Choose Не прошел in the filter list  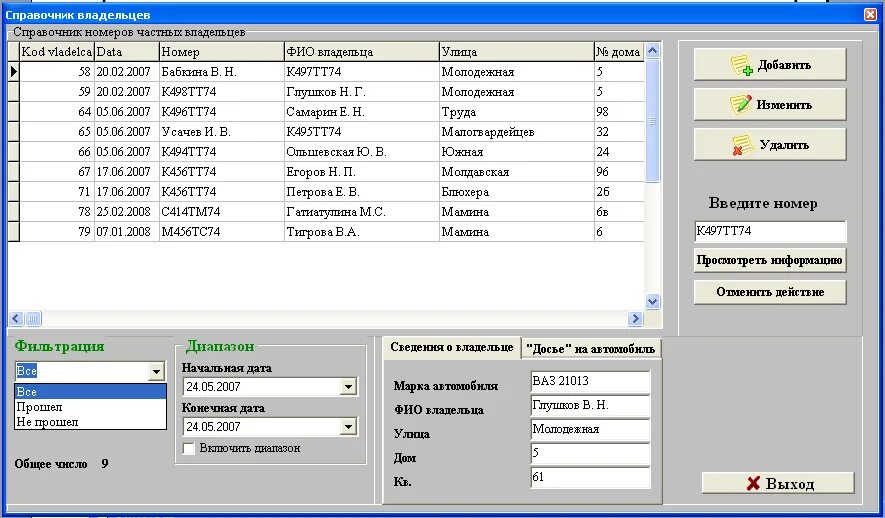(90, 422)
